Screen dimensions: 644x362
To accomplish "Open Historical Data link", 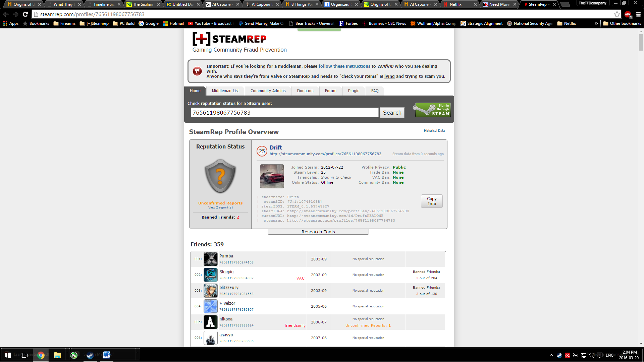I will click(x=434, y=131).
